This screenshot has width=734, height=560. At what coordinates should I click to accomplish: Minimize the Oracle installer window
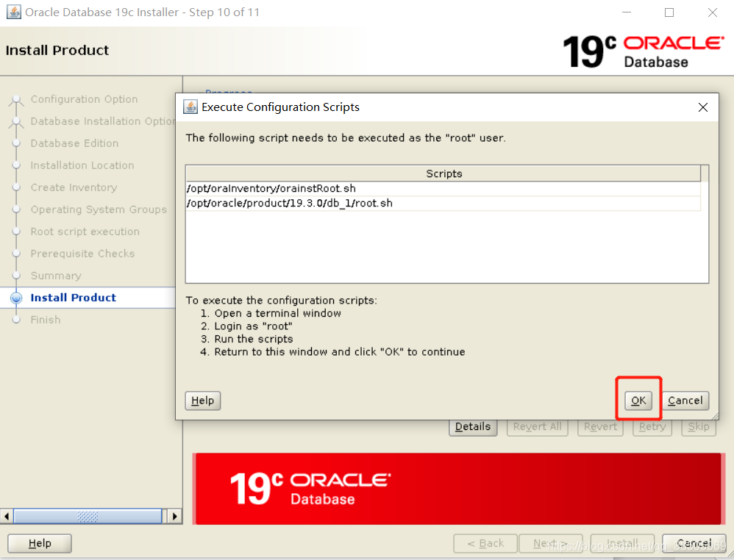627,12
